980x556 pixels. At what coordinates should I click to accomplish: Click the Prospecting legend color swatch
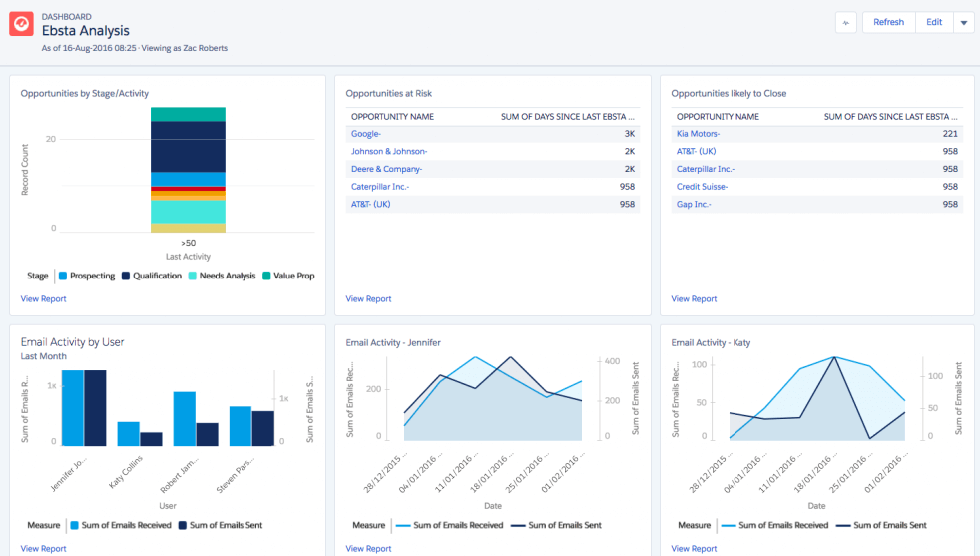(x=63, y=276)
